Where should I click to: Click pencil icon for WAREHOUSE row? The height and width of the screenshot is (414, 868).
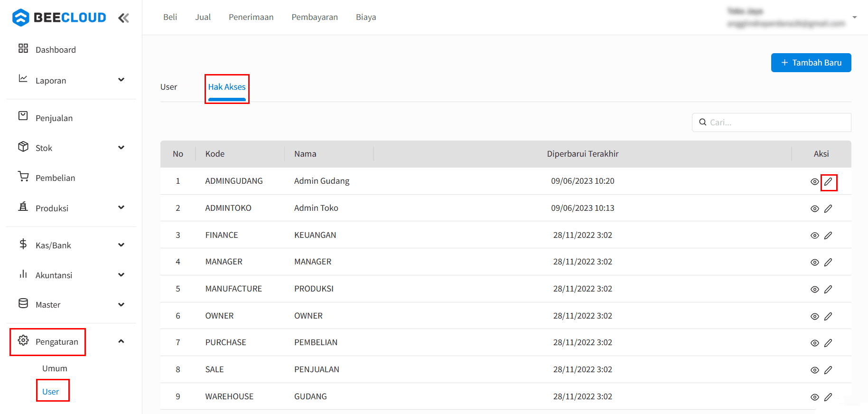(828, 397)
